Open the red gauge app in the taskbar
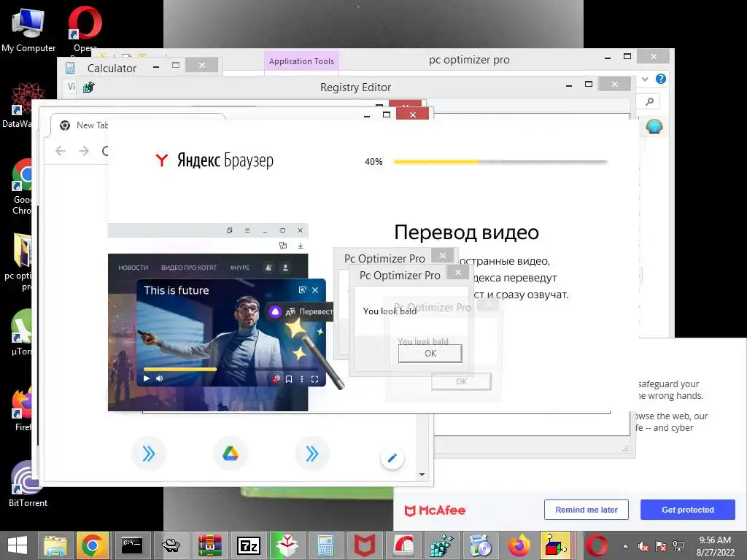 click(403, 545)
